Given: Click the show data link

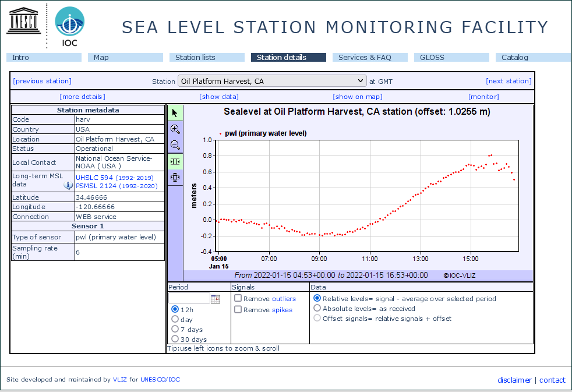Looking at the screenshot, I should point(219,97).
